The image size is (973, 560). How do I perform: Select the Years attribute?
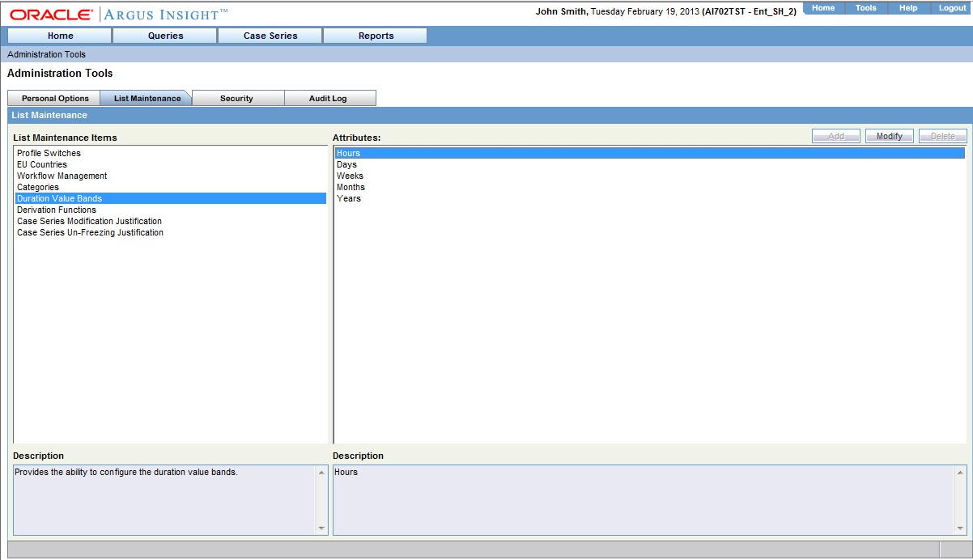649,198
